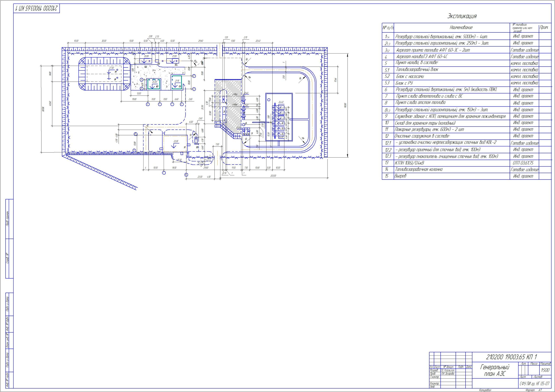Click the 'Листов' title block label
This screenshot has height=392, width=555.
tap(538, 377)
